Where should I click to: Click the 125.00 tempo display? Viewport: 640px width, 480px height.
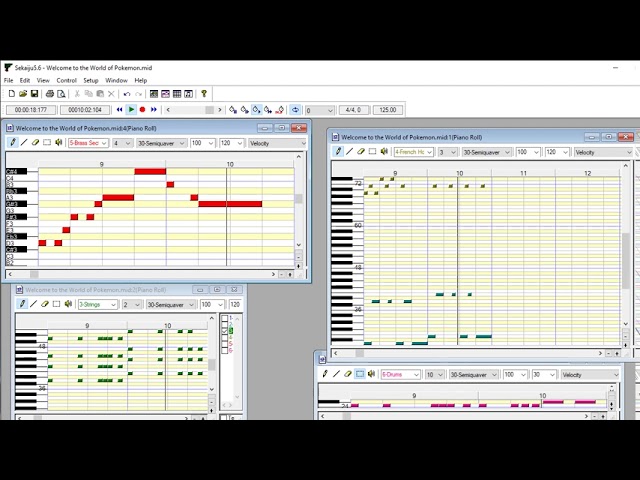click(x=388, y=110)
